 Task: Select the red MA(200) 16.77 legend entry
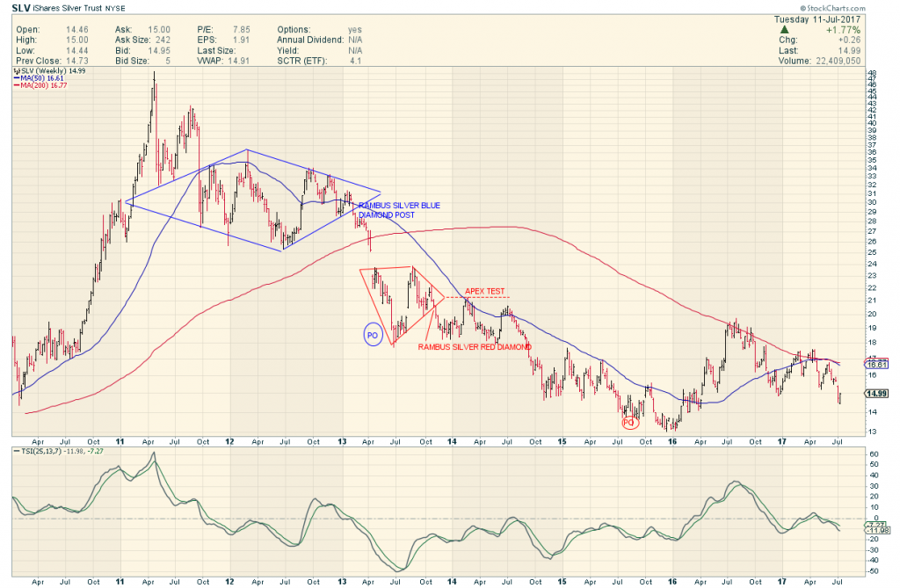tap(40, 85)
